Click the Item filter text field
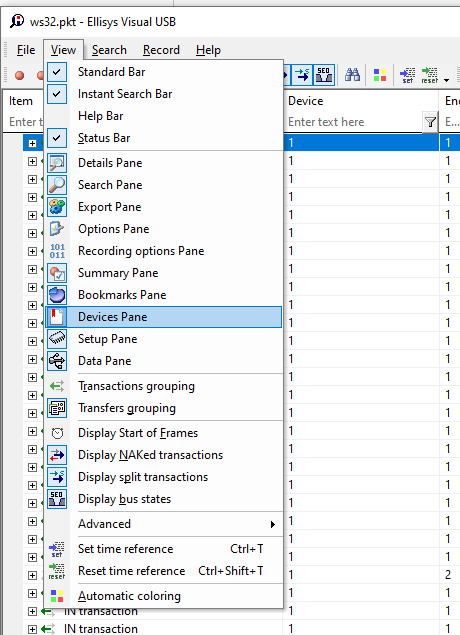The image size is (460, 635). (25, 122)
